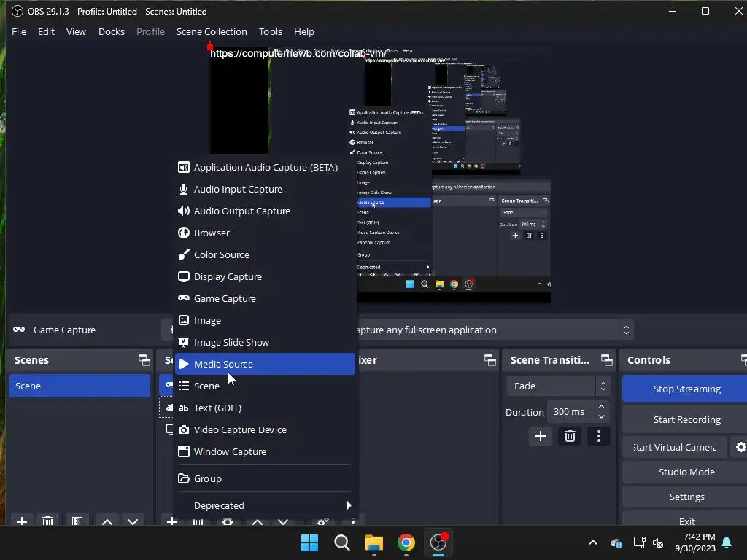Show hidden system tray icons

tap(593, 542)
